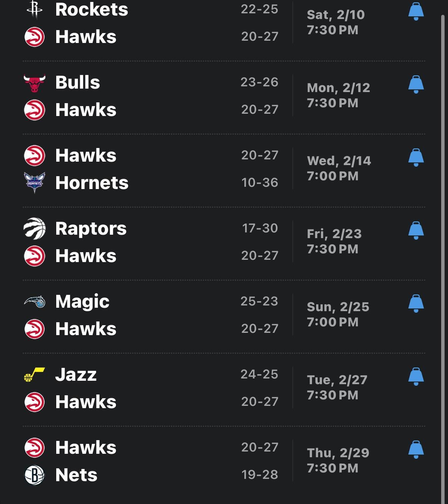Open the Nets team name link
Image resolution: width=448 pixels, height=504 pixels.
(76, 475)
